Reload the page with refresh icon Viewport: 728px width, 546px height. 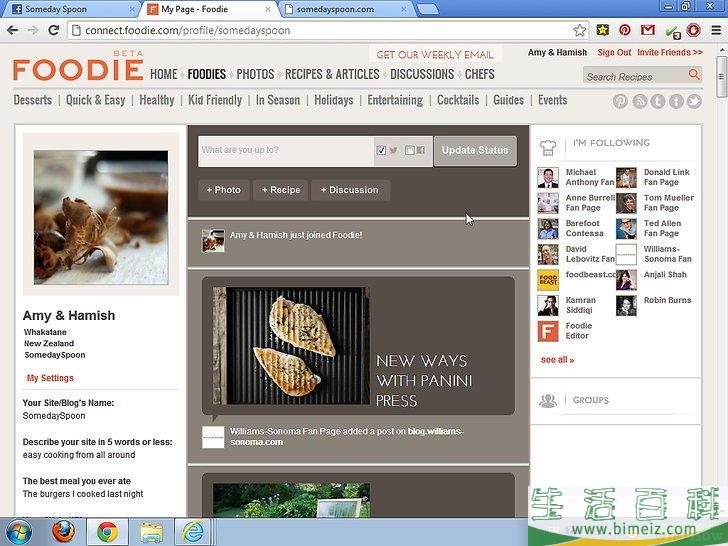pyautogui.click(x=53, y=31)
